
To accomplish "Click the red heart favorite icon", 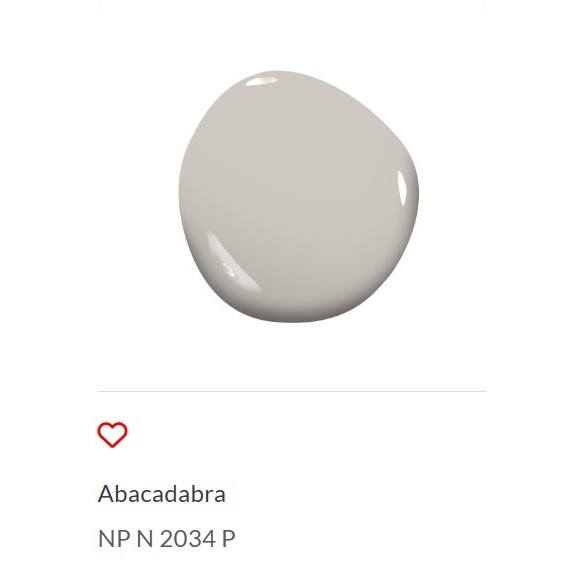I will [x=112, y=435].
